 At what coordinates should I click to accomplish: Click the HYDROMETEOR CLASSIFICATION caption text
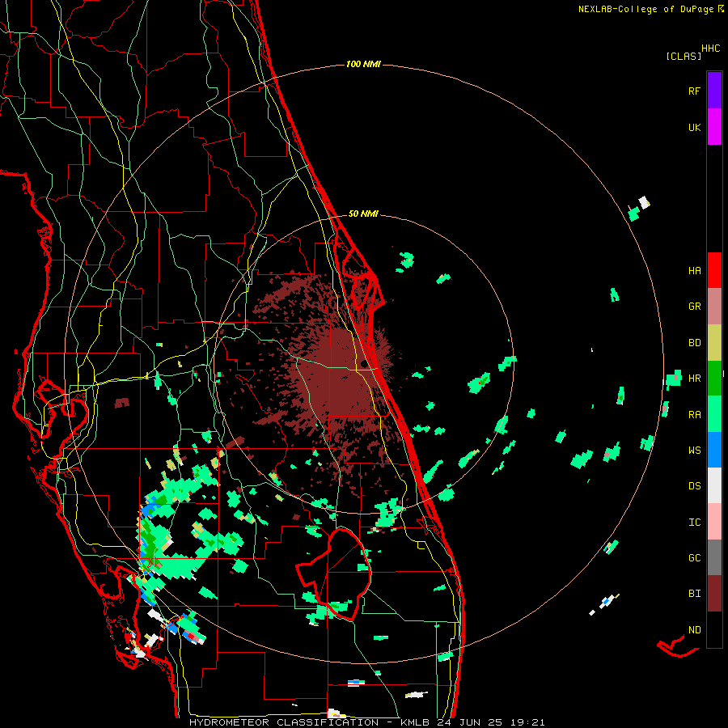pyautogui.click(x=284, y=722)
